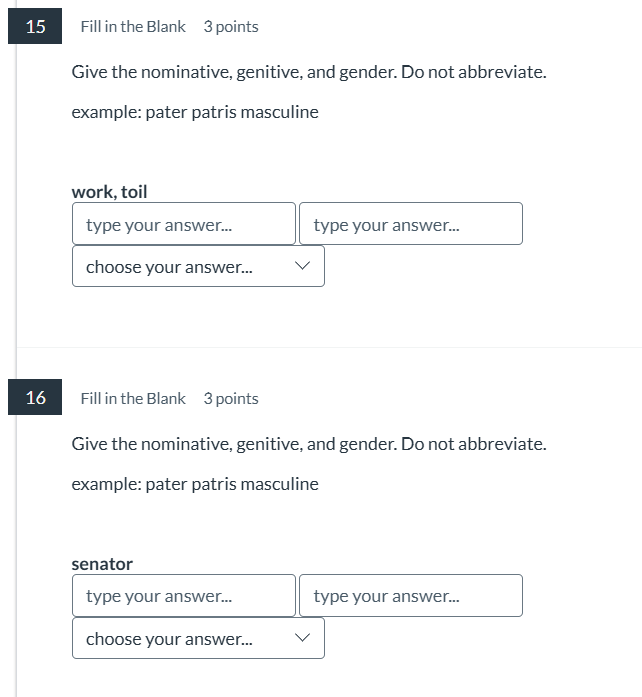Click question 15's 'Give the nominative' instruction text

point(309,72)
